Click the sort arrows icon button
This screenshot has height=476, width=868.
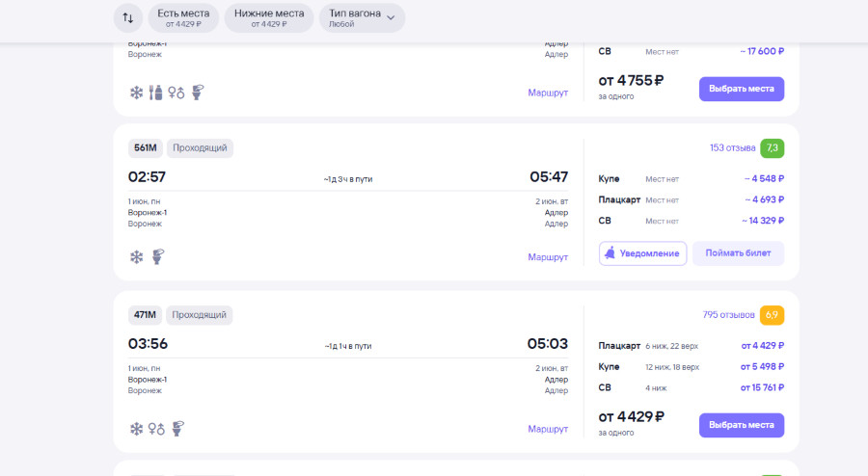click(127, 18)
